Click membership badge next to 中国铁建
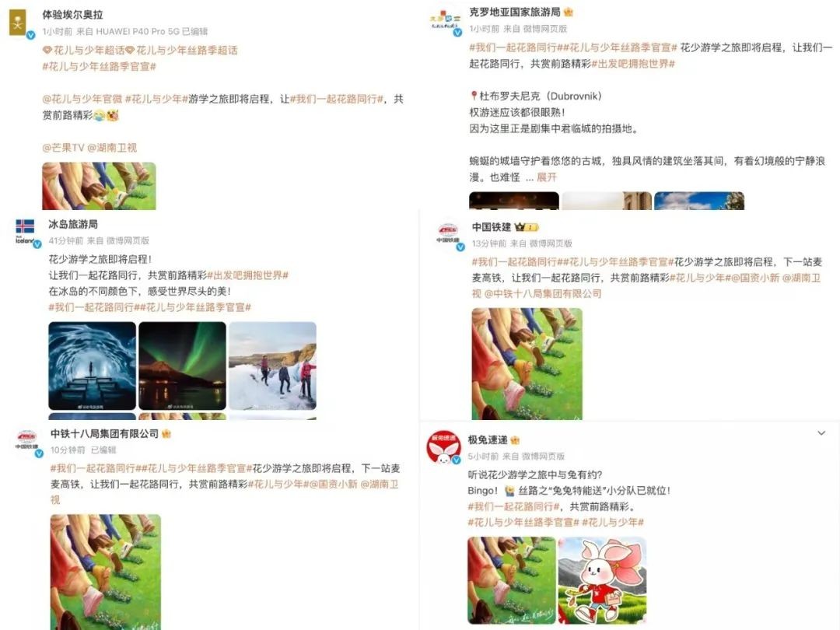The image size is (840, 630). (x=526, y=227)
